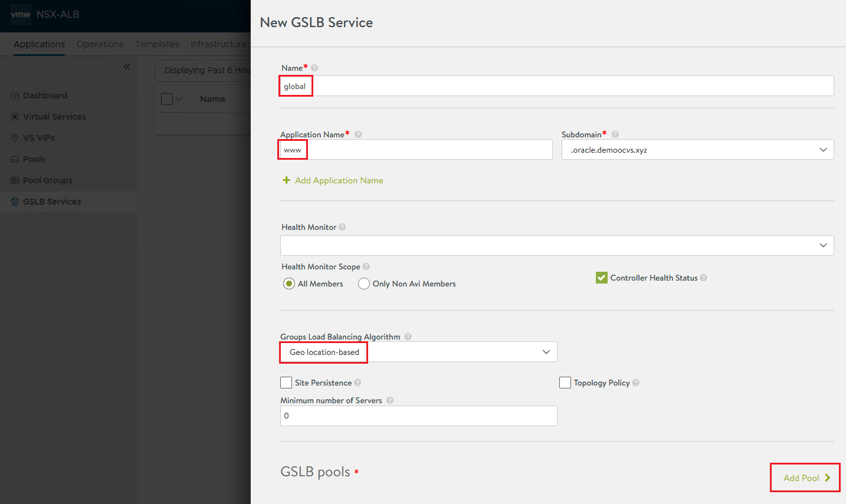This screenshot has height=504, width=846.
Task: Open the Subdomain dropdown
Action: click(x=697, y=150)
